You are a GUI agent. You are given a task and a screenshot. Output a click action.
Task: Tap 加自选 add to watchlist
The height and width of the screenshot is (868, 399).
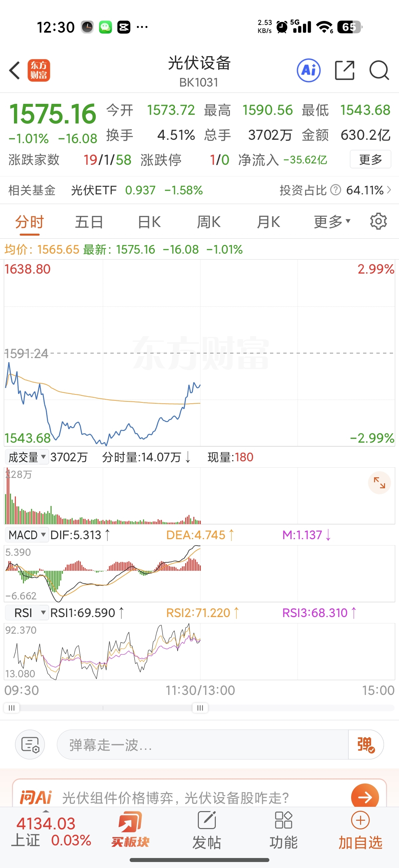pos(360,830)
